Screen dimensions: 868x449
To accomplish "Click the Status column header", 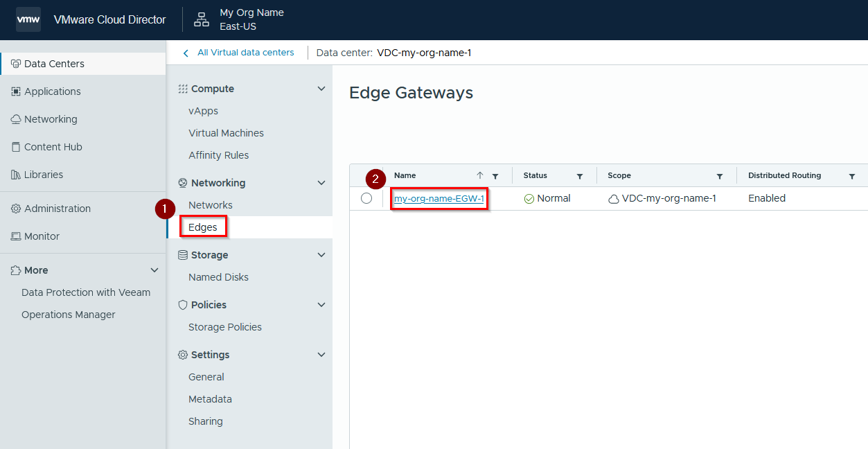I will 535,176.
